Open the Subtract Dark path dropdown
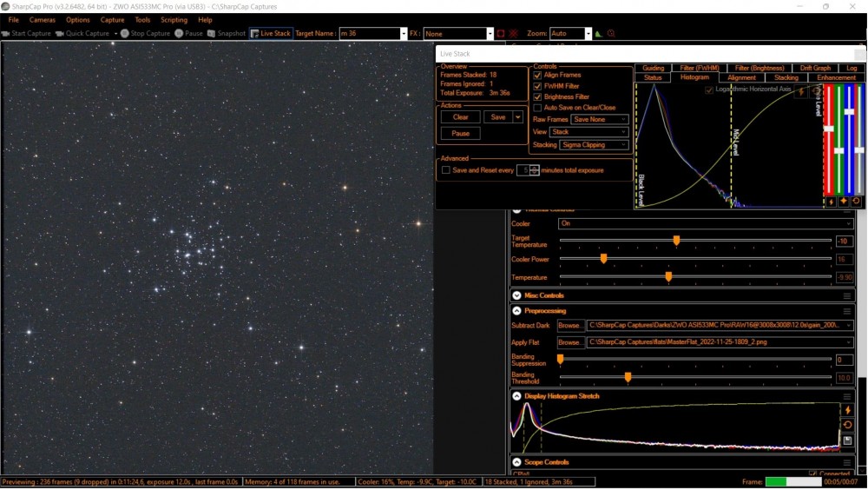 tap(848, 326)
